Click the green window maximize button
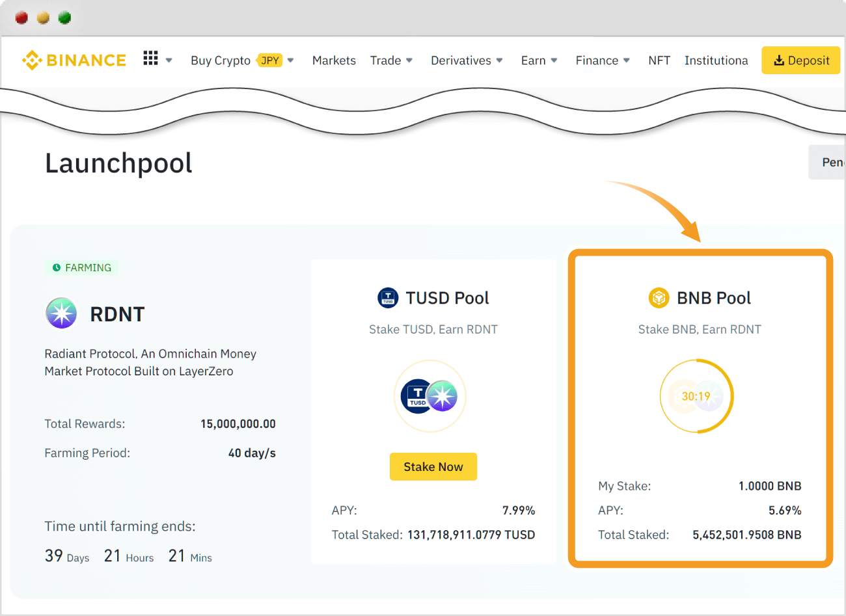 [64, 18]
